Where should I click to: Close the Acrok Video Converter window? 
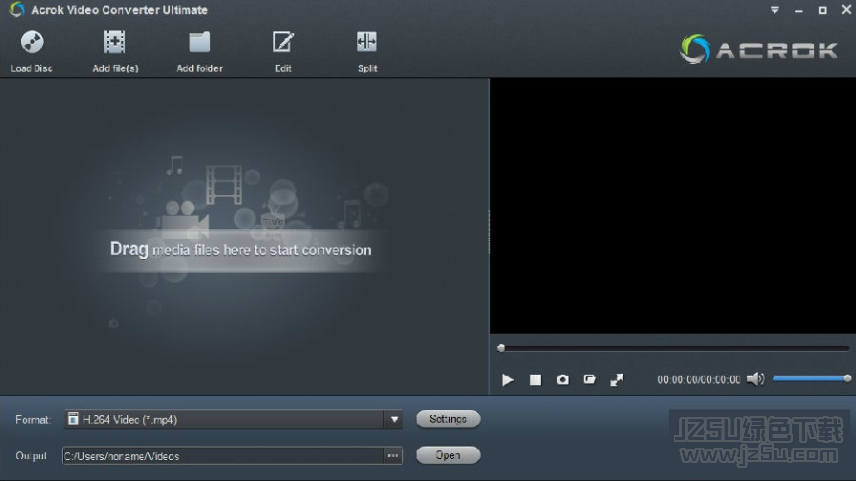pyautogui.click(x=846, y=10)
